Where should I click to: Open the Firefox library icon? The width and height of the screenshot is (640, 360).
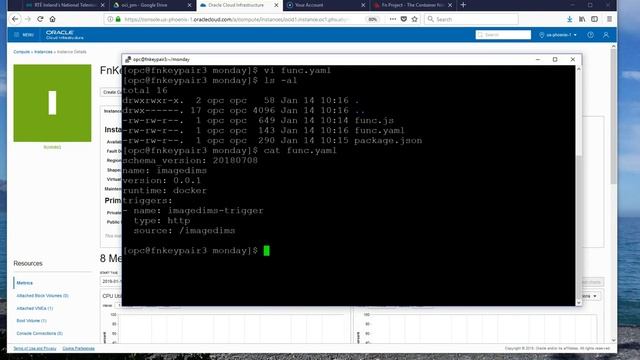tap(582, 19)
